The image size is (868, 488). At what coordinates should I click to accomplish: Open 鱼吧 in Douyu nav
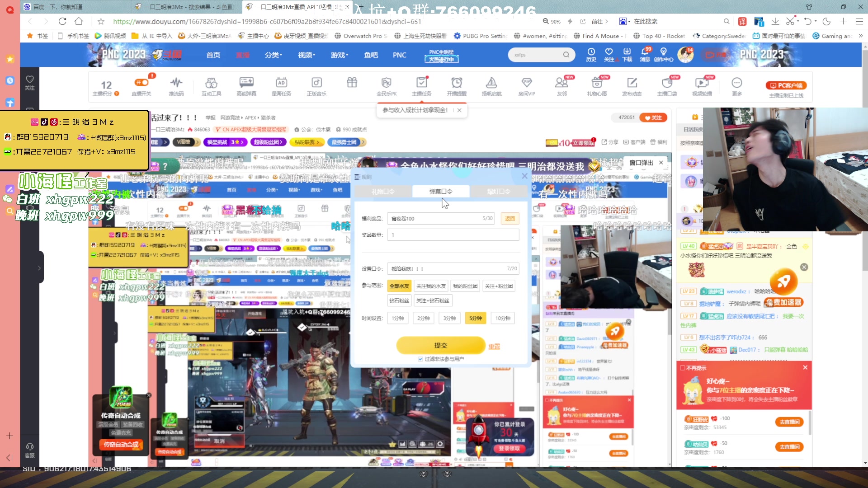pos(371,55)
